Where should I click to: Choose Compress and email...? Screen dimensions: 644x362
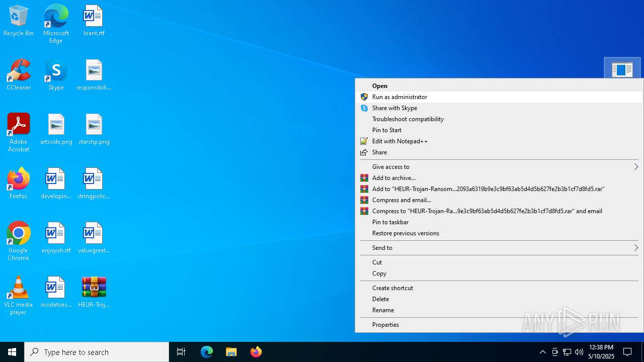(x=500, y=200)
